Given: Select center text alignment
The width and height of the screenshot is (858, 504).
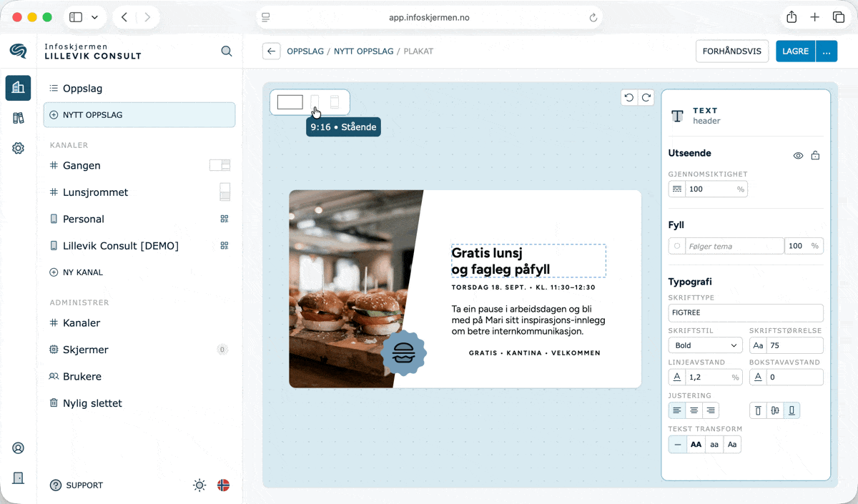Looking at the screenshot, I should tap(694, 410).
